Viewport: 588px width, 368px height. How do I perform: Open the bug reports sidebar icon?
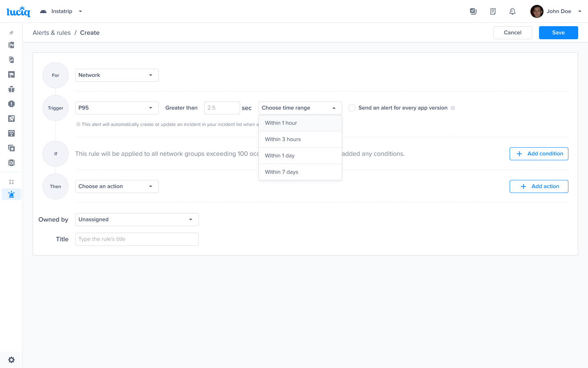point(11,89)
